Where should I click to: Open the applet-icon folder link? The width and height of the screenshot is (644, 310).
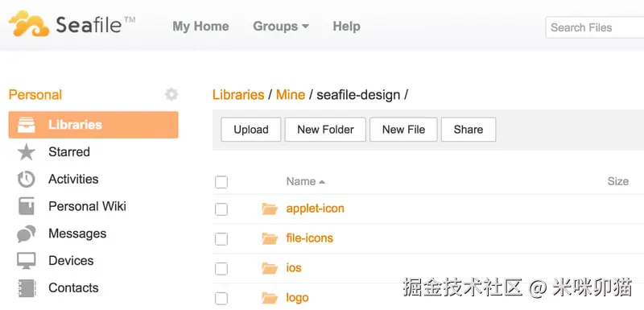[315, 209]
